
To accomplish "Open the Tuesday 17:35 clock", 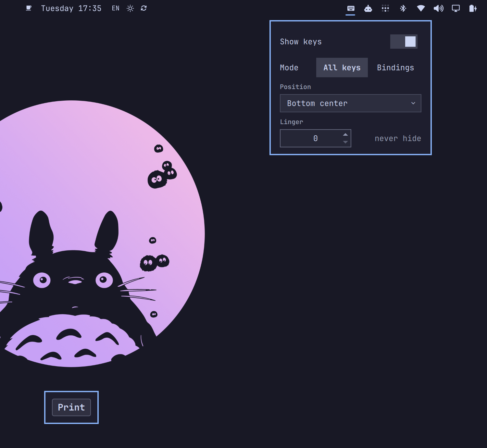I will coord(71,8).
